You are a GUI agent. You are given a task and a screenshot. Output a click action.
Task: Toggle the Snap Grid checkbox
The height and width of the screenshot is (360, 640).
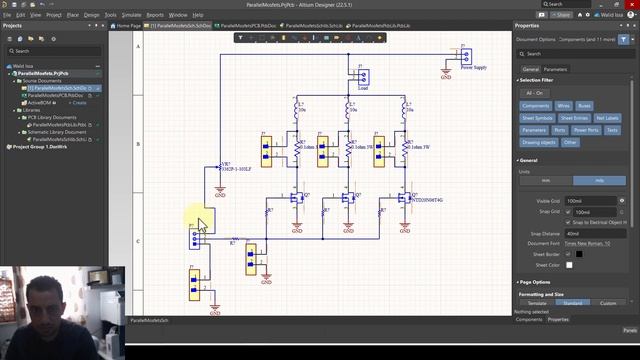coord(568,212)
